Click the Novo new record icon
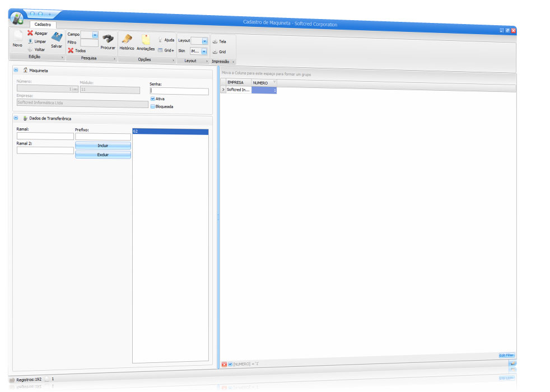Viewport: 550px width, 392px height. coord(17,37)
